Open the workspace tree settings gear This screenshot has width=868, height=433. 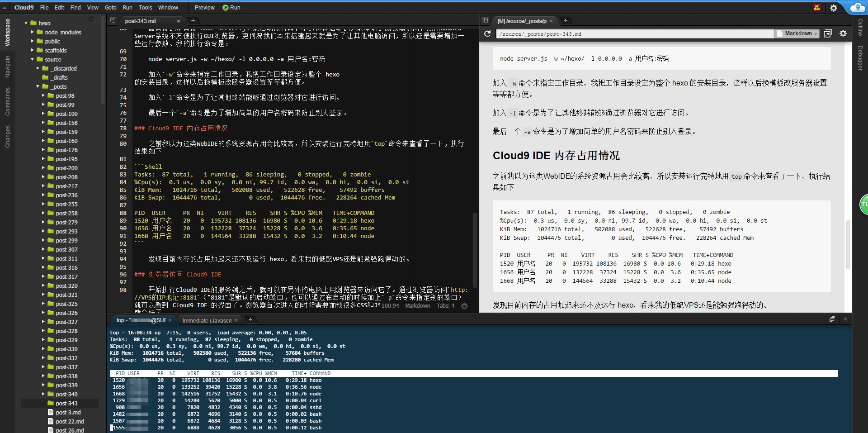[92, 19]
